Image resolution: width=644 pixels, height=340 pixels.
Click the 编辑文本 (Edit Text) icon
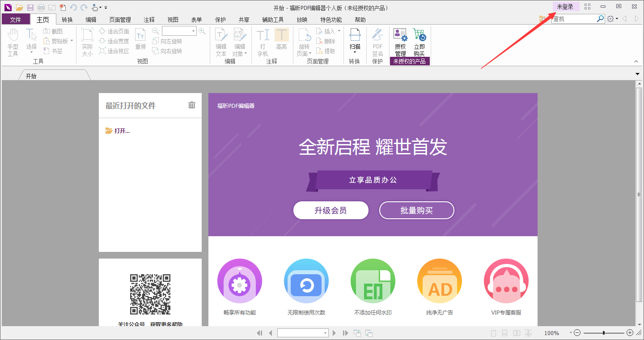point(221,42)
